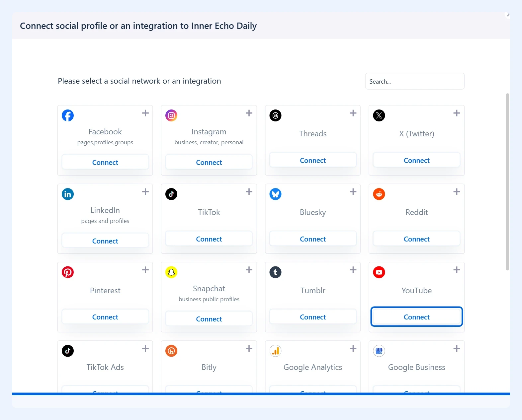Focus the Search integrations field
This screenshot has width=522, height=420.
click(x=415, y=81)
